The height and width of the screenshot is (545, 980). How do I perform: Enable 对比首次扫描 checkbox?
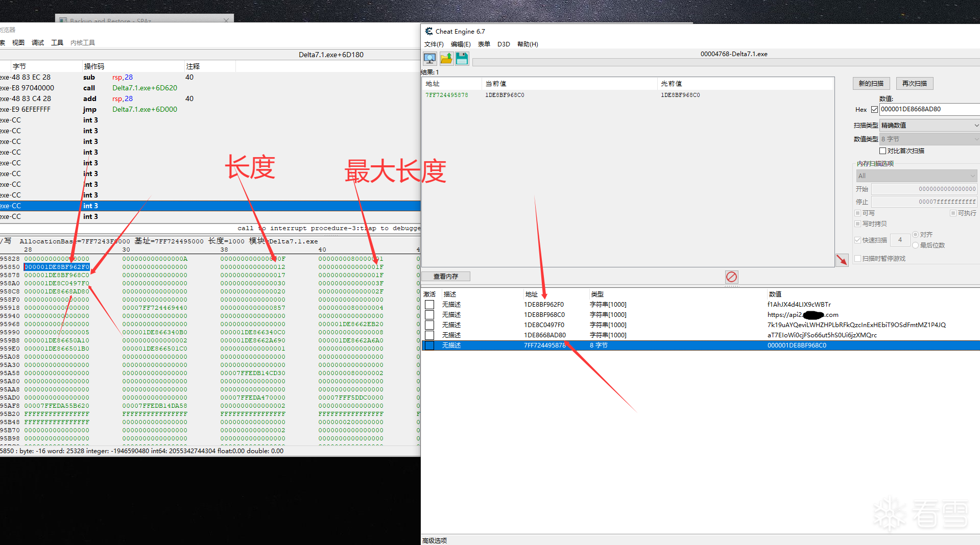pyautogui.click(x=882, y=151)
